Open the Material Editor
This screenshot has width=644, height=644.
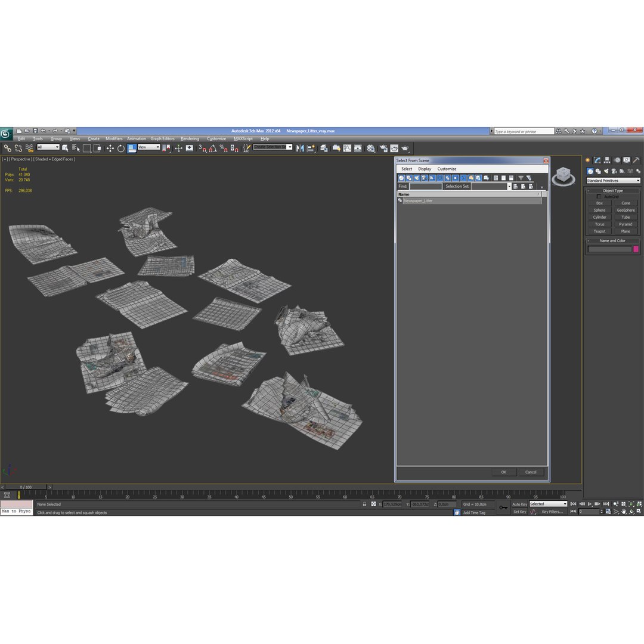point(371,148)
